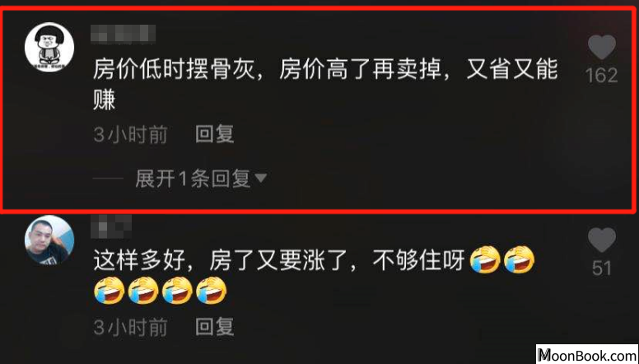
Task: Click the dash line before 展开1条回复
Action: [108, 179]
